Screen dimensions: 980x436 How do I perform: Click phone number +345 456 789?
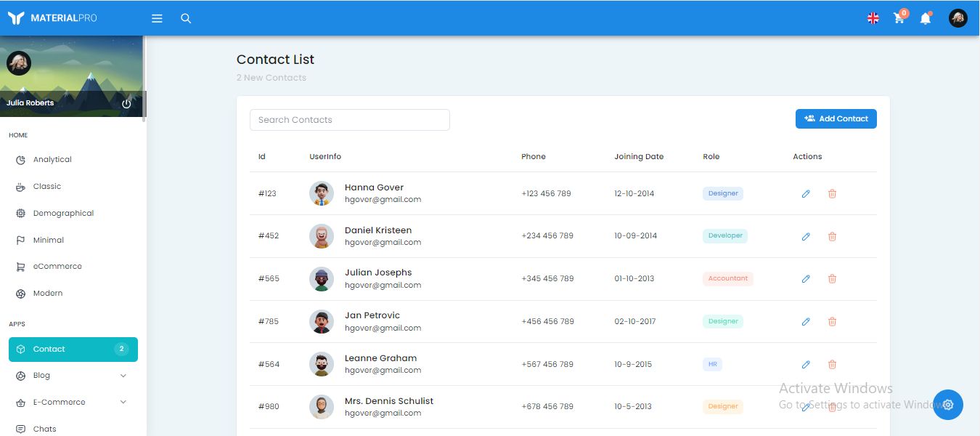pos(547,279)
